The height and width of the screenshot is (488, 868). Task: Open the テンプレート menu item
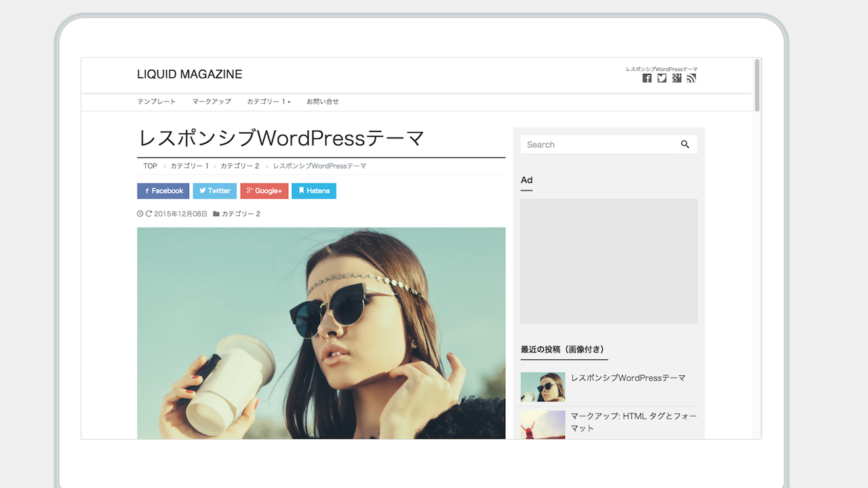[x=157, y=102]
